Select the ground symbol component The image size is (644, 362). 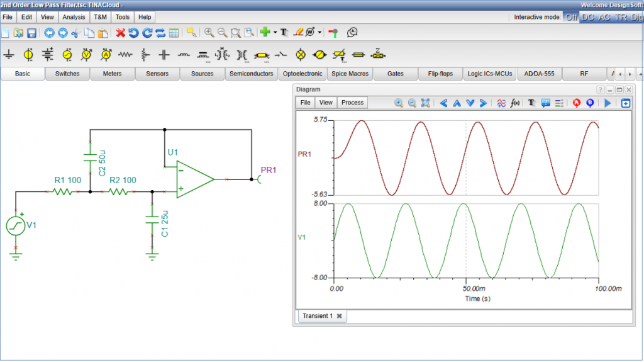tap(9, 55)
